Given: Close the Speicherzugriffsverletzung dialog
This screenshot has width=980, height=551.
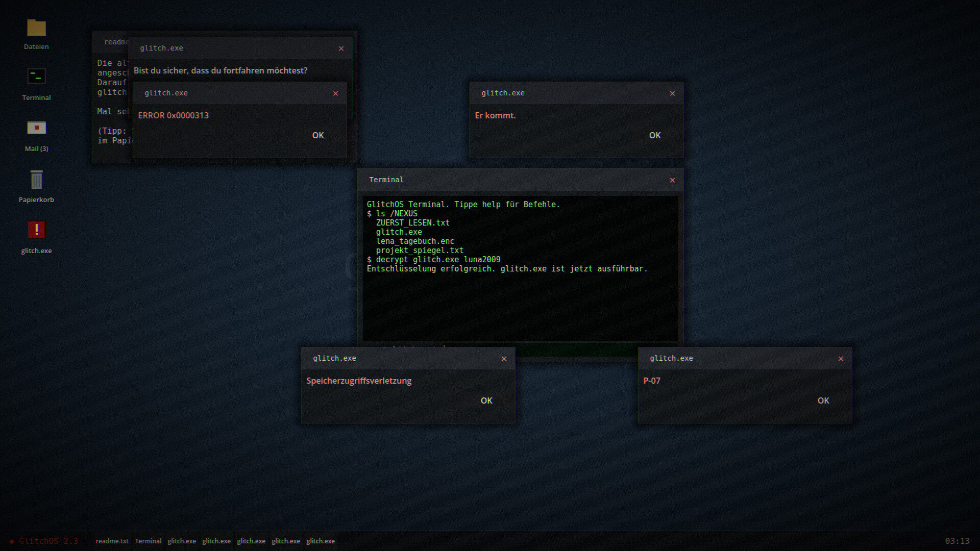Looking at the screenshot, I should coord(504,359).
